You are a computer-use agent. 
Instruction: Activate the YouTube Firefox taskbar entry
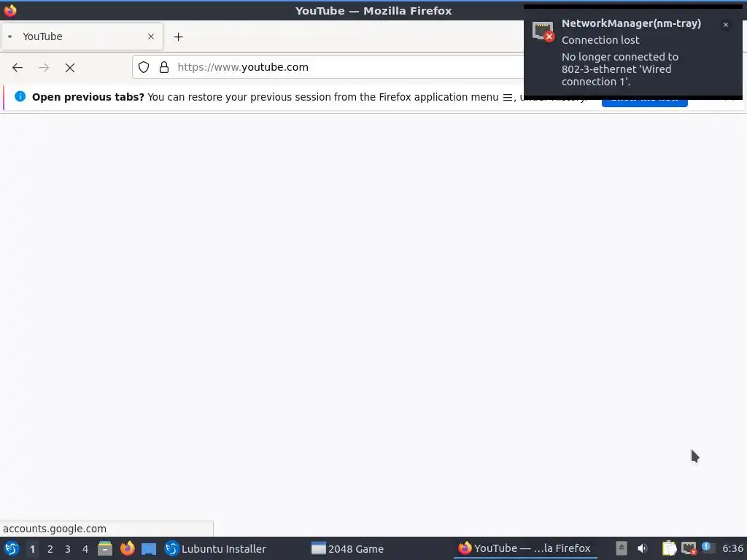click(x=525, y=548)
